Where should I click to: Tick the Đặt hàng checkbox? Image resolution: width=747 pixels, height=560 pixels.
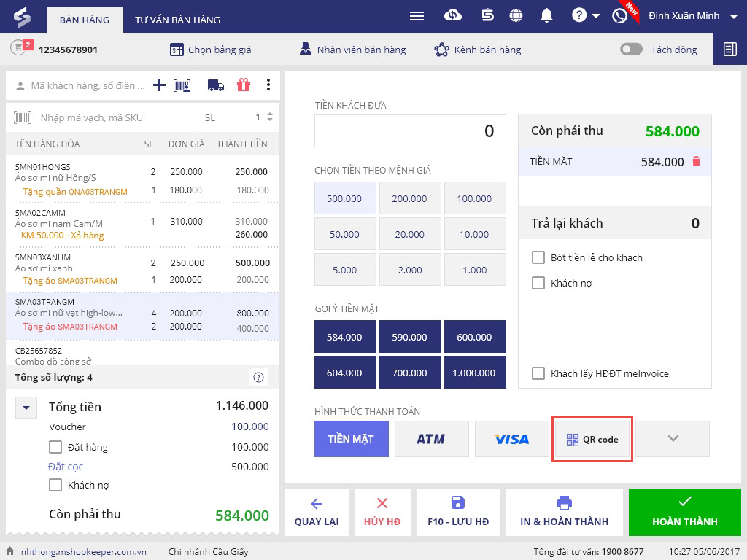[55, 447]
